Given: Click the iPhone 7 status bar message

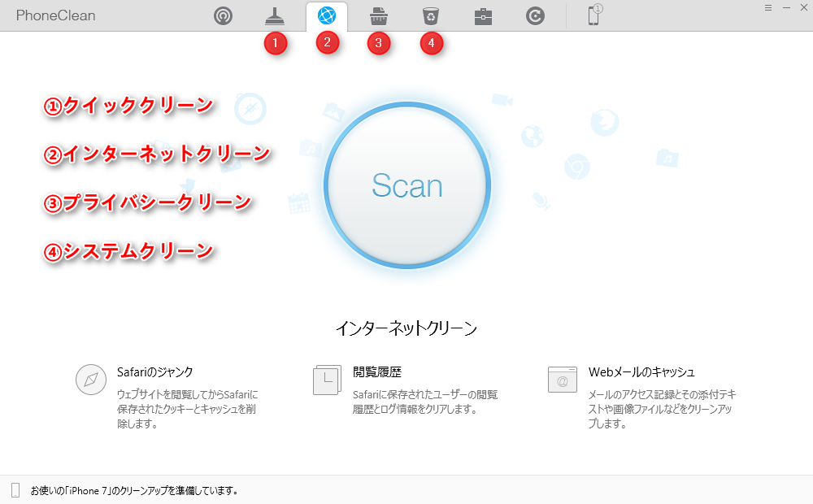Looking at the screenshot, I should pyautogui.click(x=135, y=490).
